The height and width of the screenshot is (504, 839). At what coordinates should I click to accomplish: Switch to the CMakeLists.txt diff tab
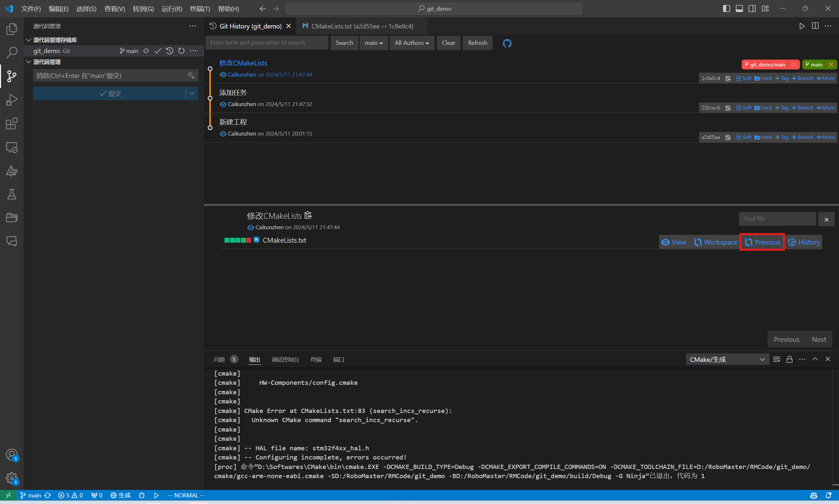tap(361, 26)
